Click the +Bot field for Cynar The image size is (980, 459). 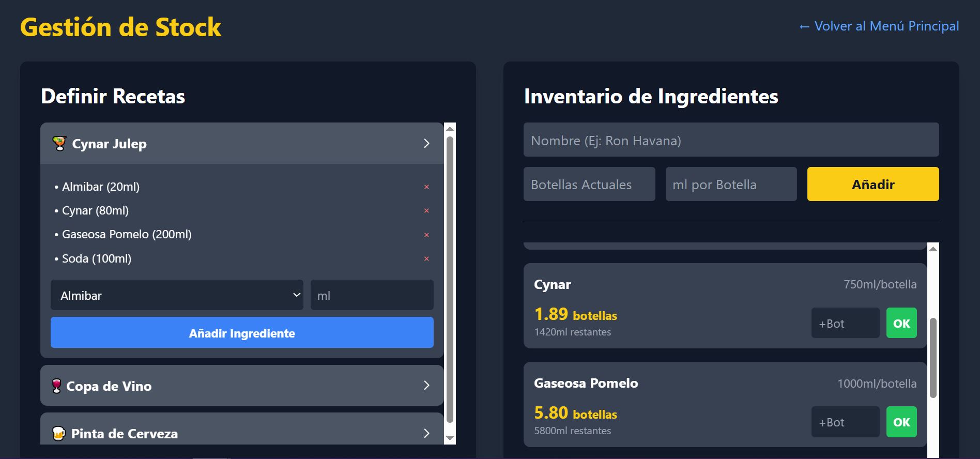coord(845,323)
